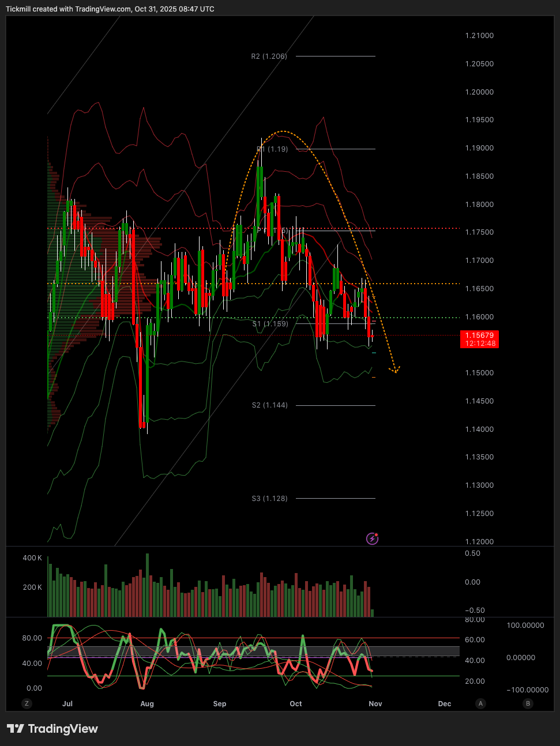
Task: Toggle the A auto-scale button
Action: (x=481, y=703)
